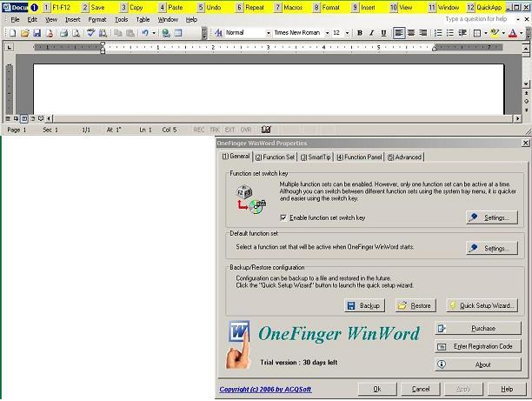Click the Macros item in yellow bar
This screenshot has height=401, width=532.
(x=289, y=7)
